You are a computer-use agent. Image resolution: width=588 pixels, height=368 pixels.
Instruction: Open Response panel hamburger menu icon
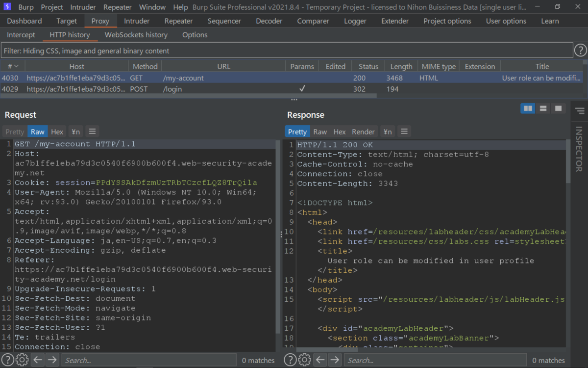404,131
